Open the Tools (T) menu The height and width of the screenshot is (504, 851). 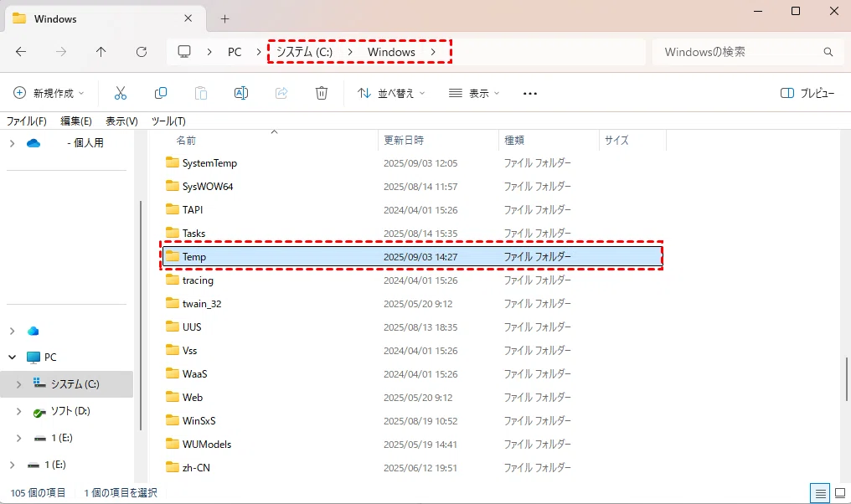[168, 121]
